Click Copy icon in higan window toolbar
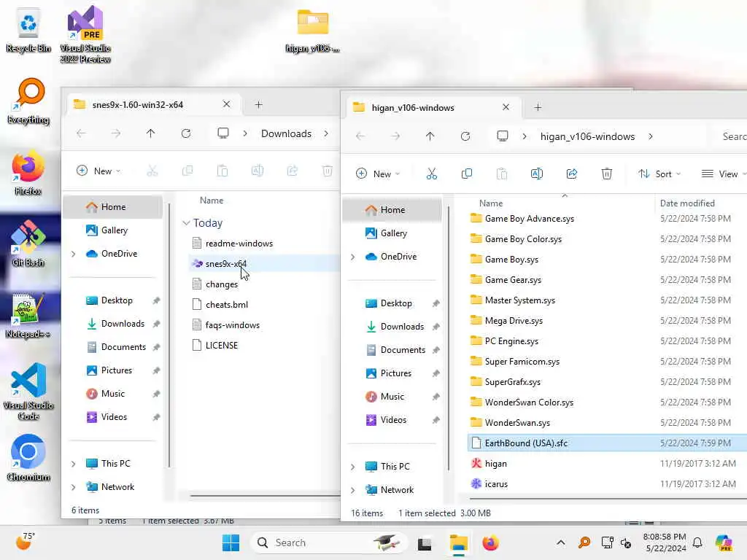 466,174
